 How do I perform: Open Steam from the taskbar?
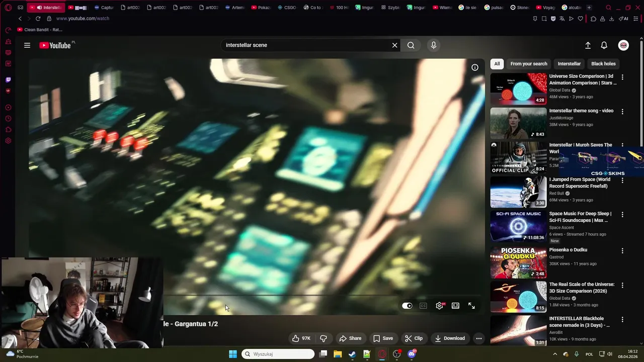[x=352, y=354]
